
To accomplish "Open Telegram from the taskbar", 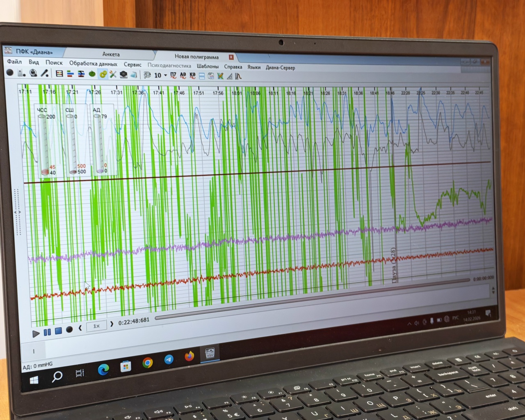I will click(x=169, y=360).
